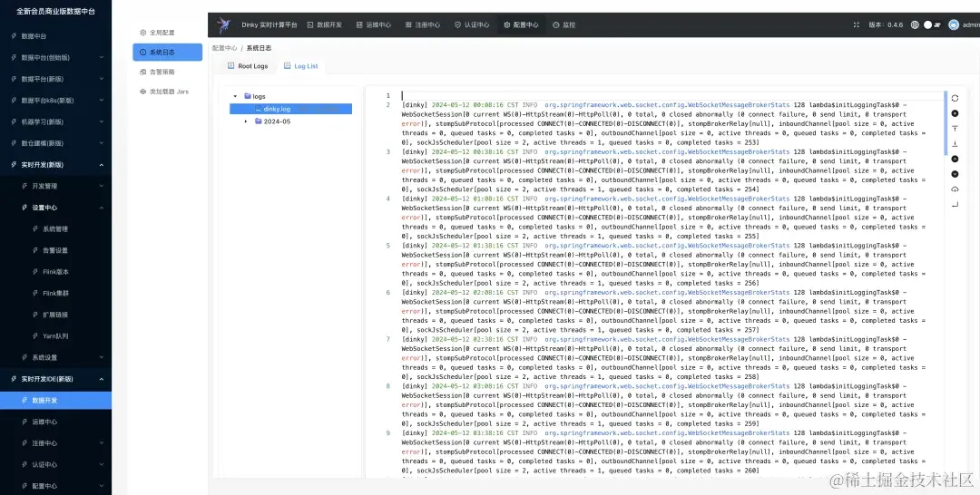
Task: Switch to the Log List tab
Action: pos(300,65)
